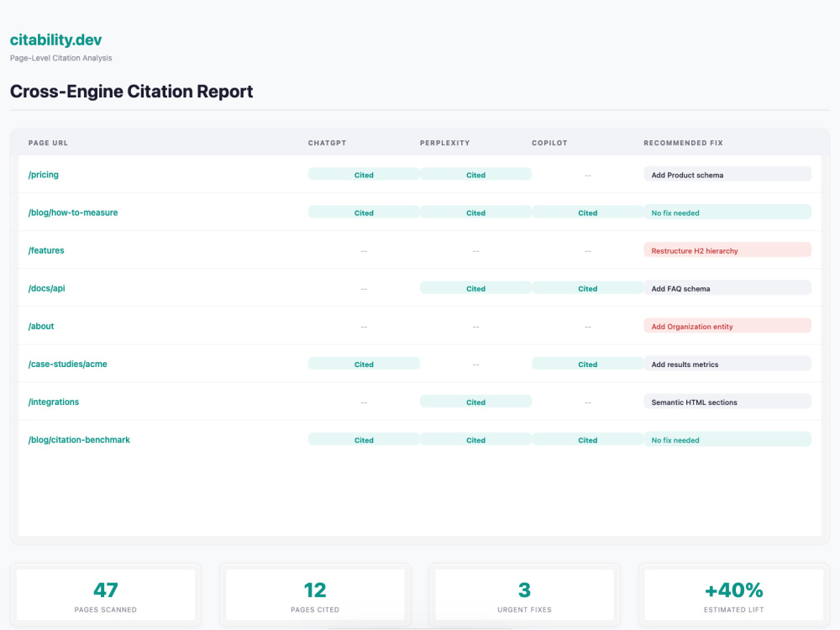Click Copilot Cited badge in /case-studies/acme row
Image resolution: width=840 pixels, height=630 pixels.
(x=588, y=365)
